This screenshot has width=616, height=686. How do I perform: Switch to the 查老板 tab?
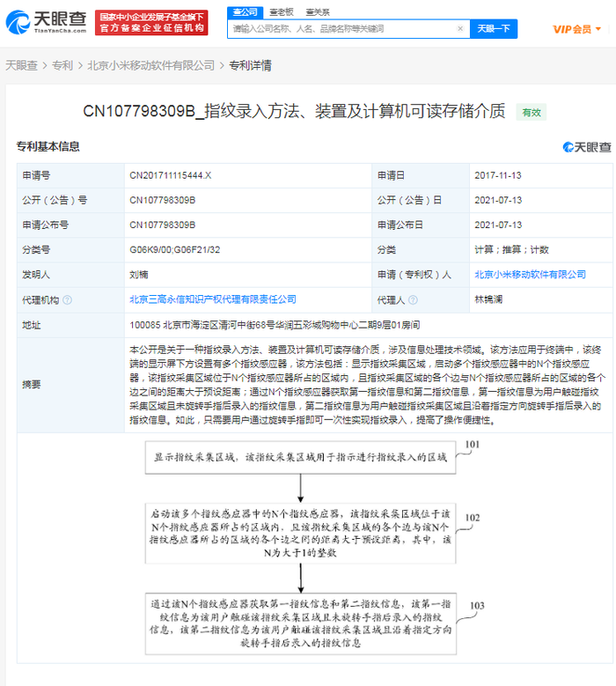[x=281, y=12]
